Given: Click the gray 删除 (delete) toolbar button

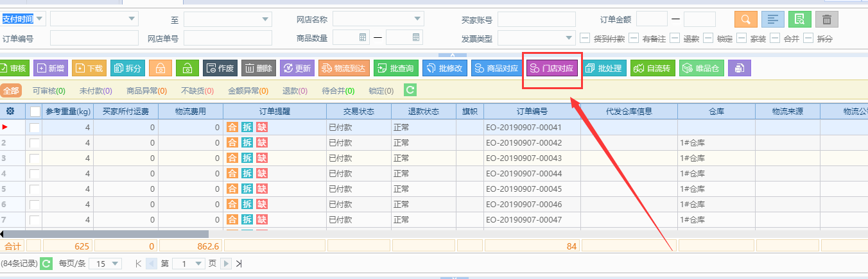Looking at the screenshot, I should pos(259,68).
